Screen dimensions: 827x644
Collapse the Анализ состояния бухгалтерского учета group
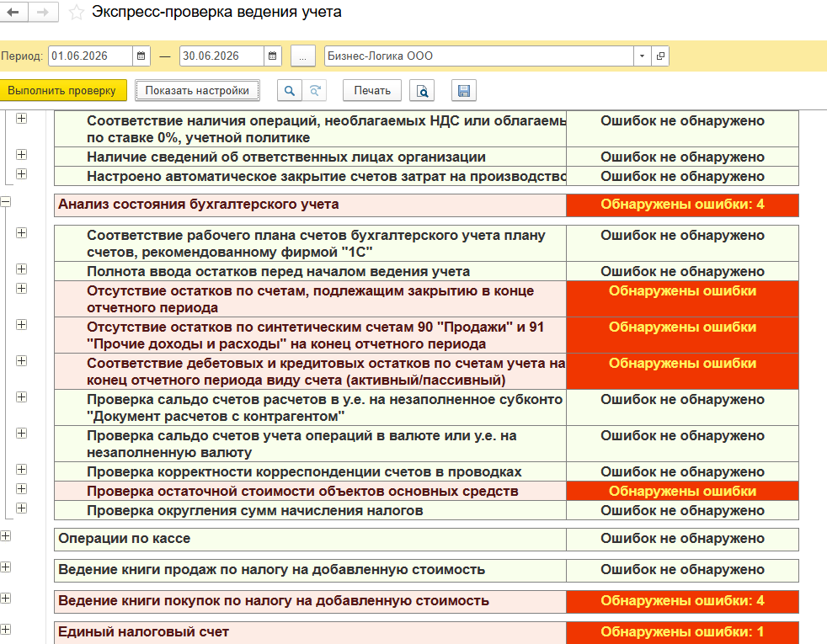pos(5,202)
